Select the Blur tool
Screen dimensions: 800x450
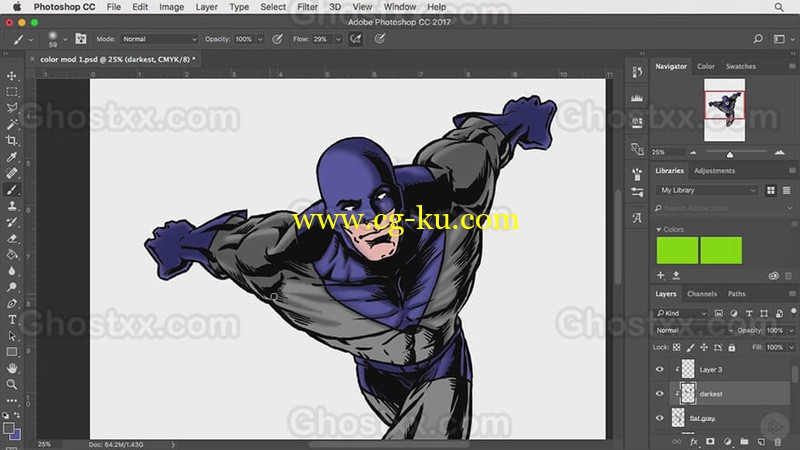tap(12, 271)
